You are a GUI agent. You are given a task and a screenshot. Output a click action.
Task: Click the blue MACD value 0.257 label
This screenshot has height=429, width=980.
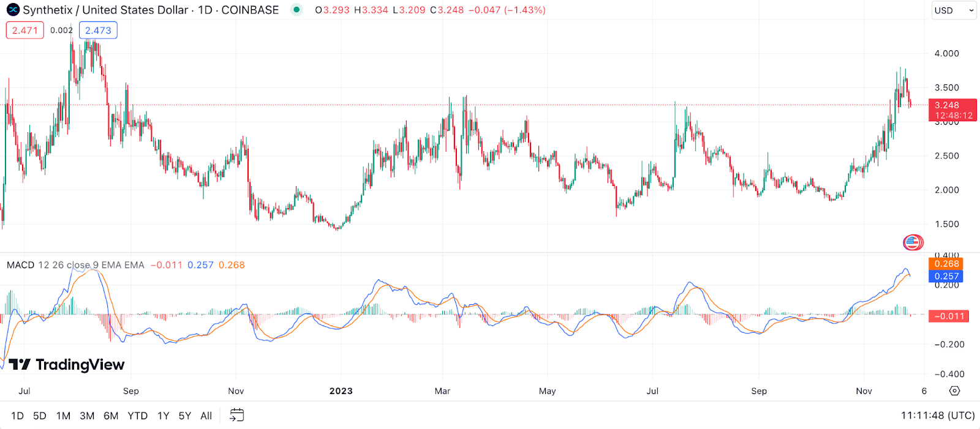[946, 276]
